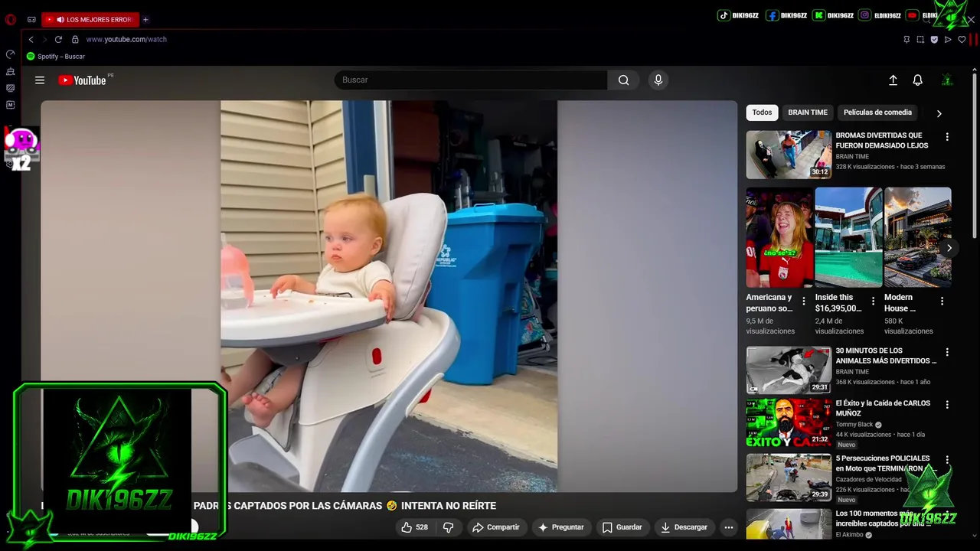Select the LOS MEJORES ERRORES browser tab
The width and height of the screenshot is (980, 551).
coord(90,20)
